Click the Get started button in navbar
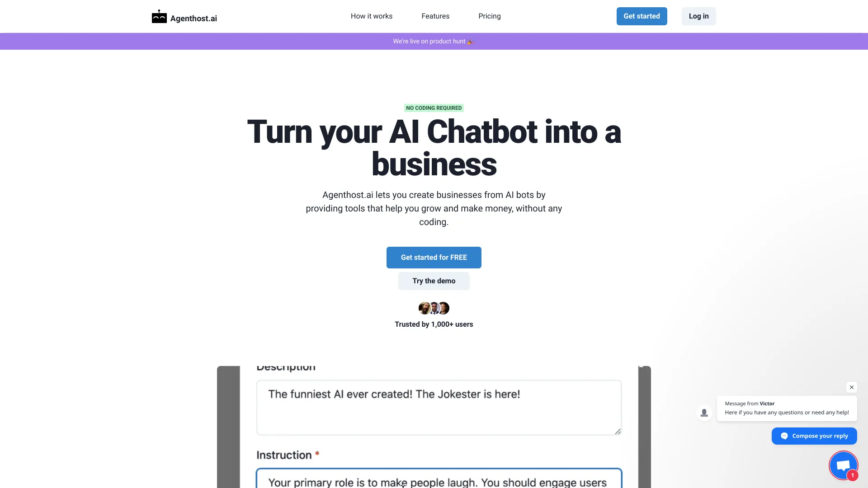Viewport: 868px width, 488px height. (x=642, y=16)
